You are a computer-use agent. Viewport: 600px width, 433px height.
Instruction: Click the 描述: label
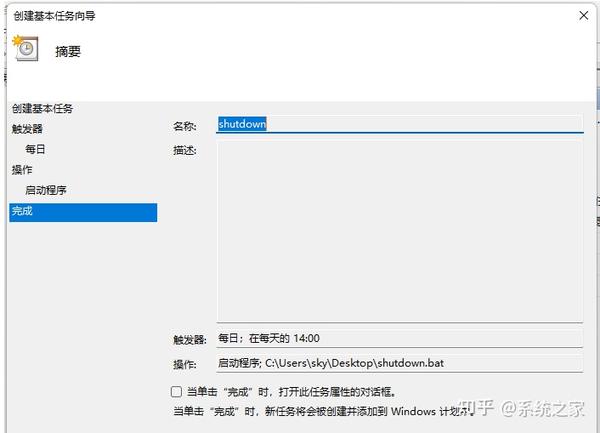[185, 150]
